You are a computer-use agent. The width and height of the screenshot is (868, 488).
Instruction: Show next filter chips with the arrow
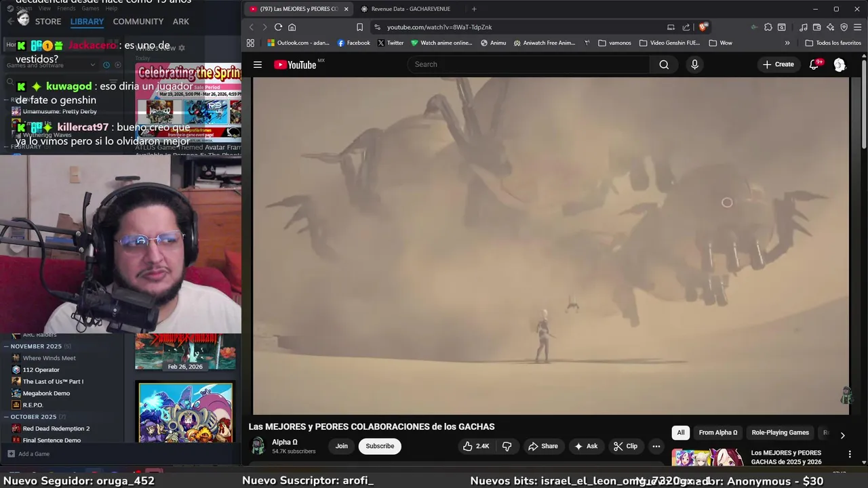click(842, 435)
